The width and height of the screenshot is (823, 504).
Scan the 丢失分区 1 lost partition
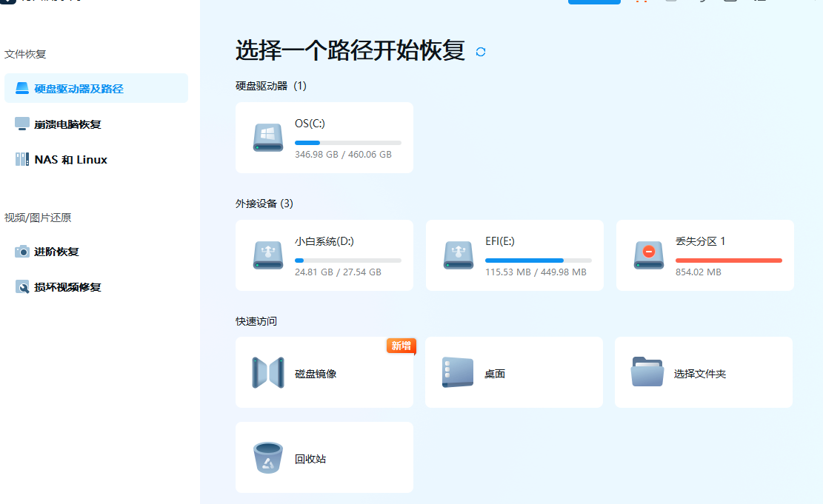click(704, 255)
